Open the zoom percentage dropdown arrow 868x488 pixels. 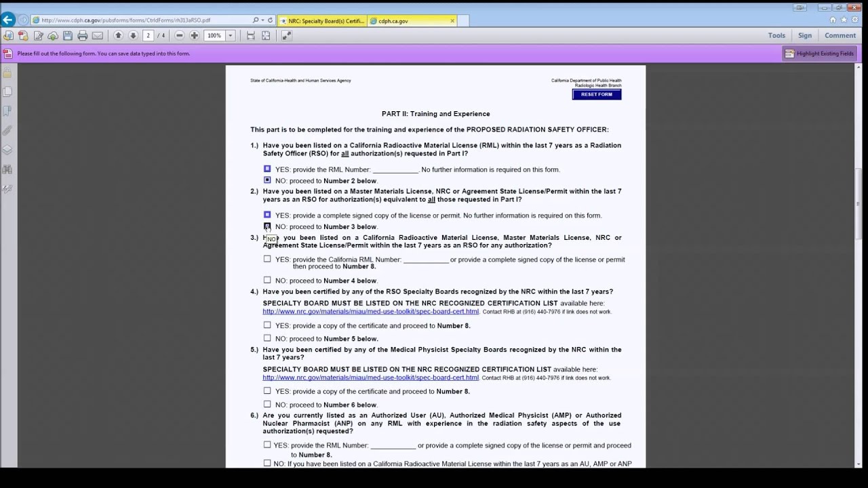click(231, 35)
